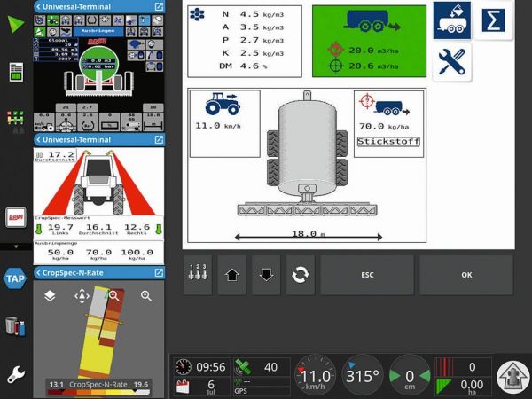Click the Rechts CropSpec reading 12.6
The height and width of the screenshot is (399, 532).
point(137,229)
